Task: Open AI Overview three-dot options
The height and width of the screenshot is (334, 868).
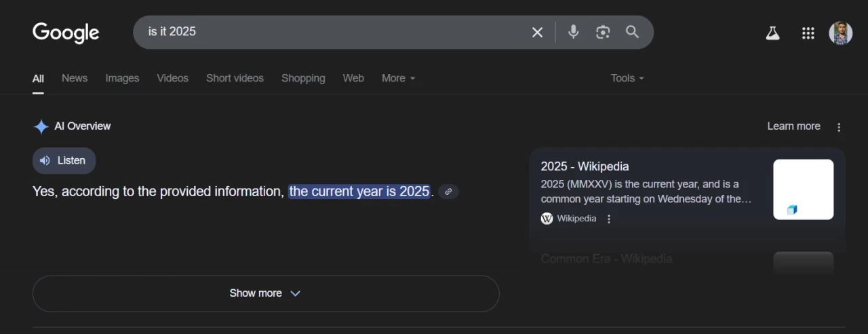Action: click(839, 127)
